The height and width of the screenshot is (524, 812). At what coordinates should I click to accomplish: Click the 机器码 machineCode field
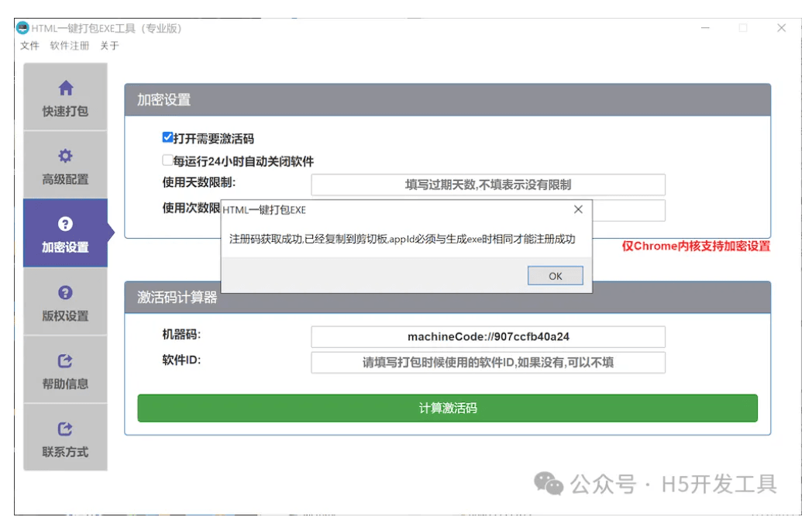pyautogui.click(x=487, y=336)
